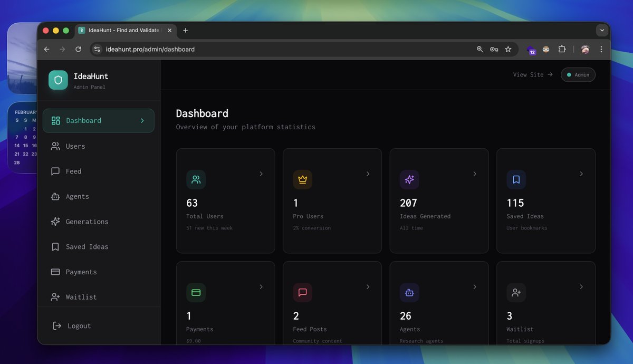Expand the Payments card chevron
The image size is (633, 364).
pyautogui.click(x=261, y=287)
